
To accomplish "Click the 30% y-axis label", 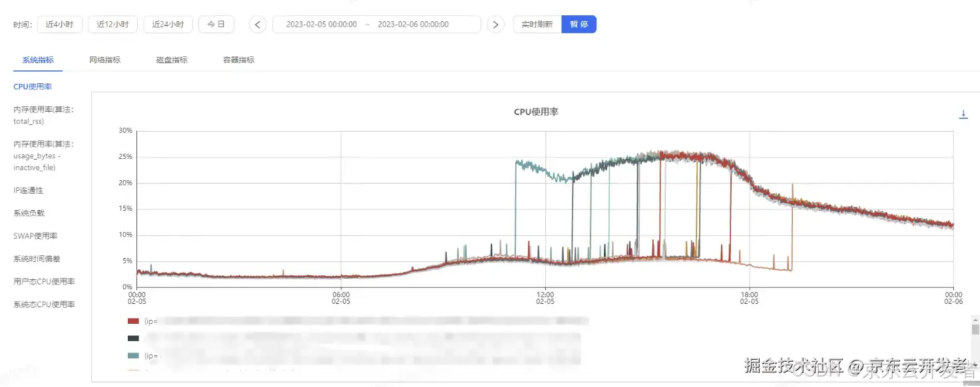I will pos(125,130).
